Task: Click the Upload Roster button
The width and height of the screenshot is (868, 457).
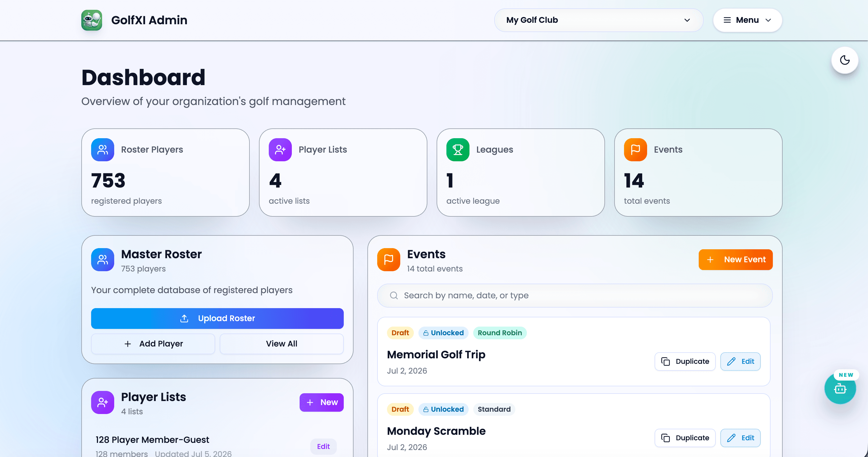Action: coord(217,319)
